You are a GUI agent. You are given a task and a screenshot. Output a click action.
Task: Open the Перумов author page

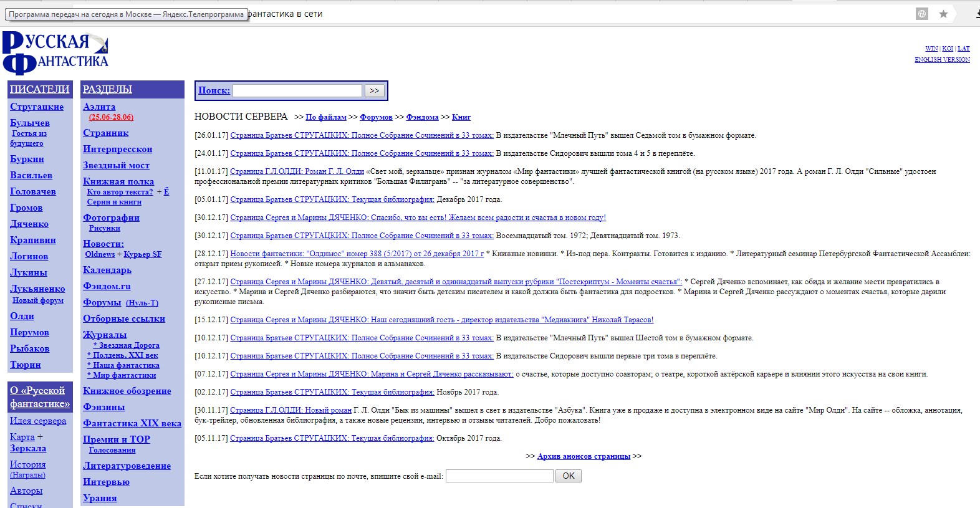click(29, 332)
